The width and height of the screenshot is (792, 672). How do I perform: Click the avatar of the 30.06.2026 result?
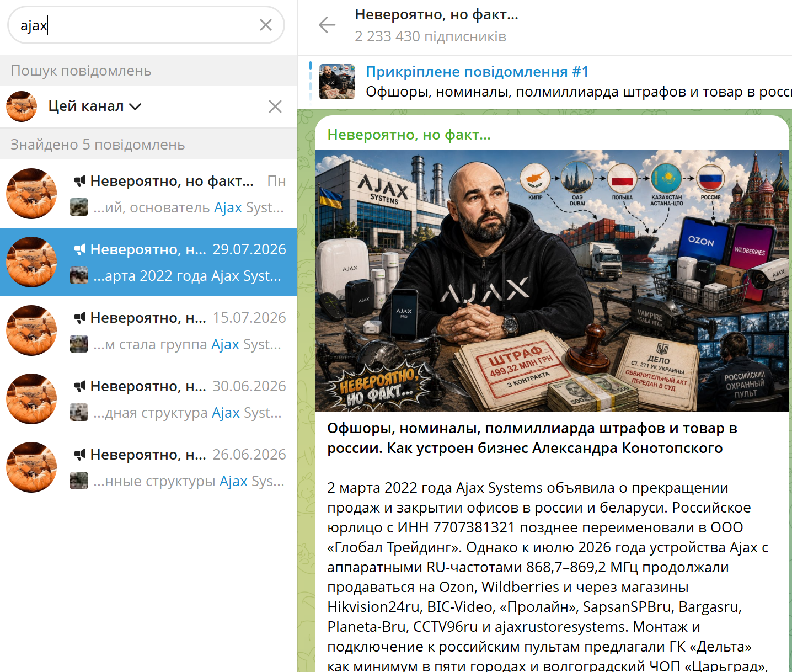point(31,399)
